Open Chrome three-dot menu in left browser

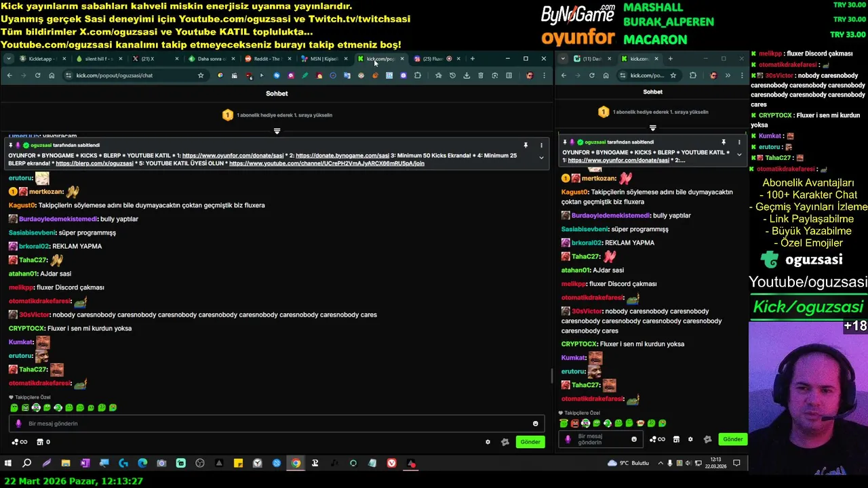click(544, 75)
